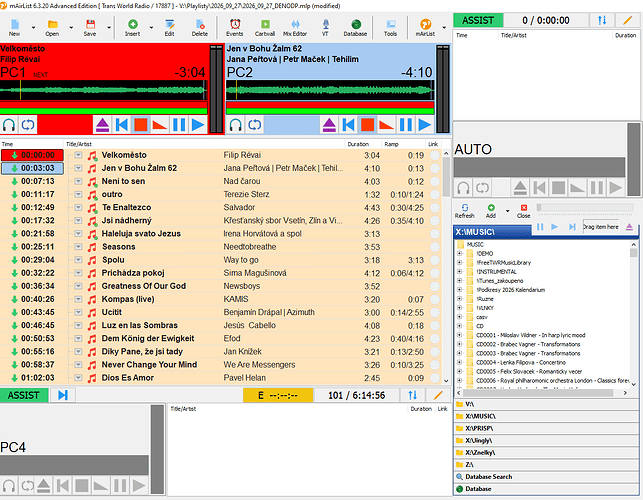Switch to the X:\Jingly\ browser tab
643x500 pixels.
546,441
